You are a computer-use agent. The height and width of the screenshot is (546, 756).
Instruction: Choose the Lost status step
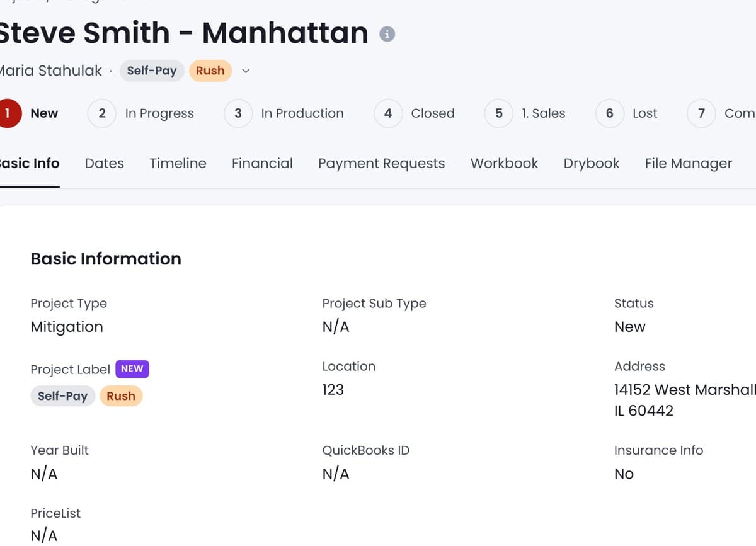627,113
